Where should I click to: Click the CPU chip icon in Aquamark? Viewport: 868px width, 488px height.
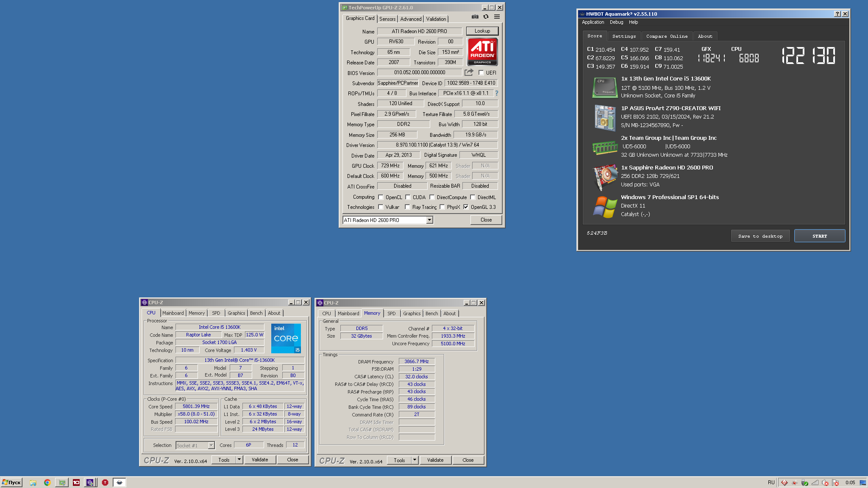(x=605, y=87)
